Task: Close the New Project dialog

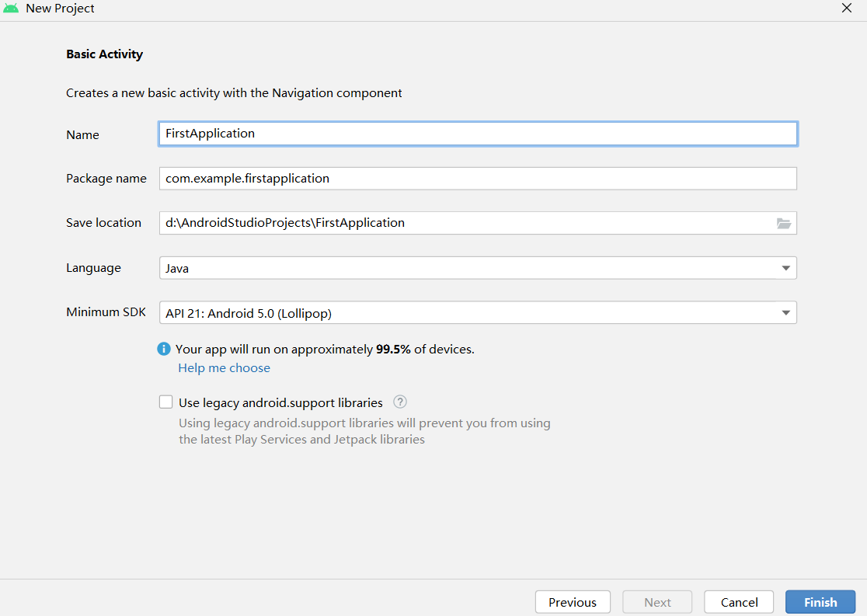Action: click(847, 9)
